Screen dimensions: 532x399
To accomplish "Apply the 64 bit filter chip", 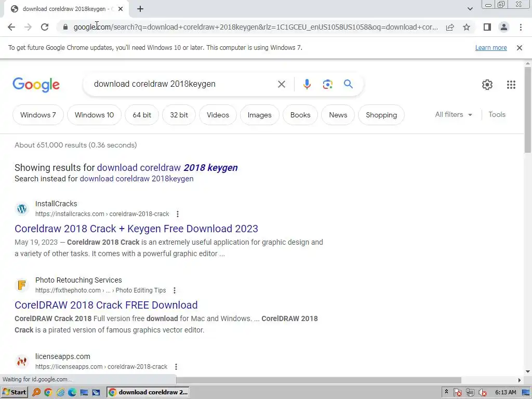I will [x=142, y=115].
